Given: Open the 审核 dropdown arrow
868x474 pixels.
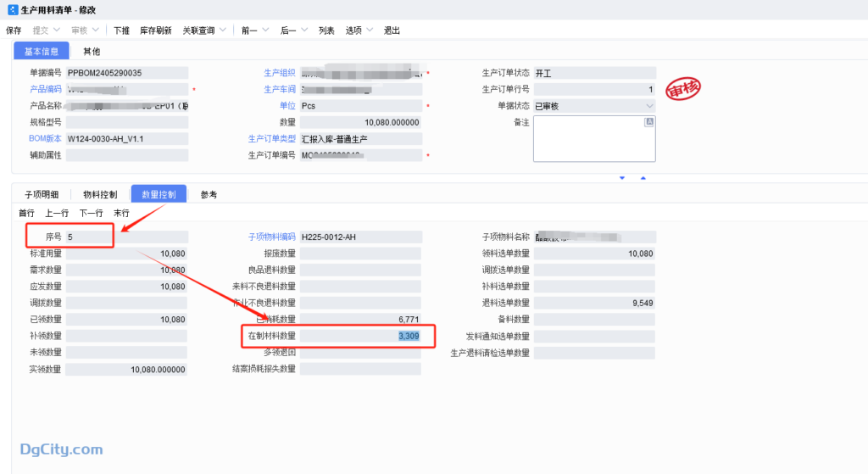Looking at the screenshot, I should 95,30.
